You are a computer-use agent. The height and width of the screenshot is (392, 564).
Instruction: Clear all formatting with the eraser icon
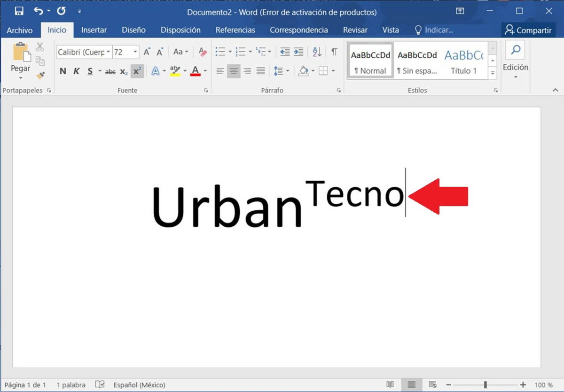click(202, 52)
